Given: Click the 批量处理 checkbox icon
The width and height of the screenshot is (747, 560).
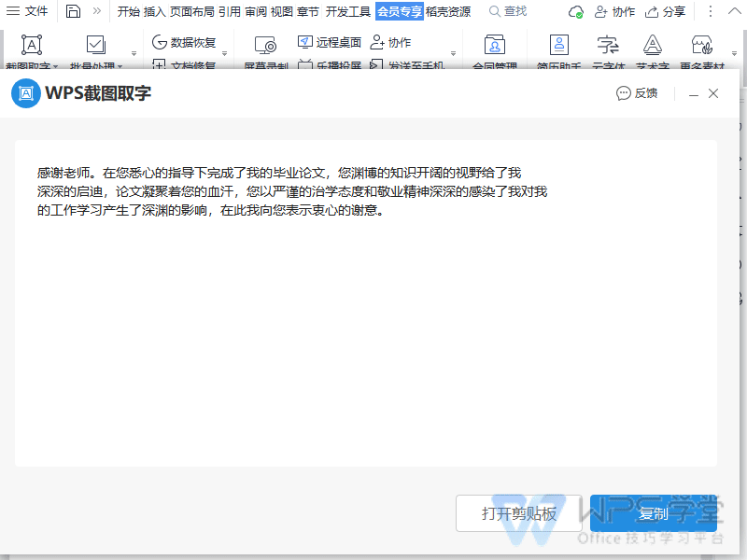Looking at the screenshot, I should [96, 45].
